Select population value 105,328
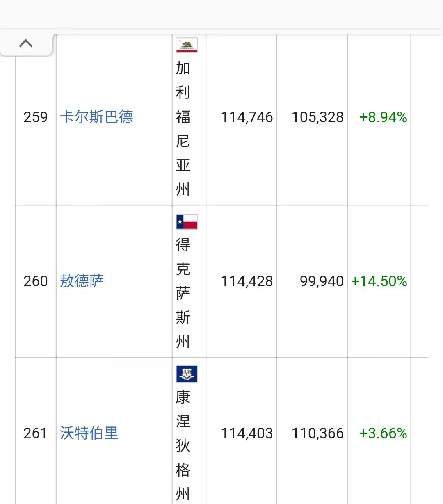The width and height of the screenshot is (443, 504). [x=317, y=117]
